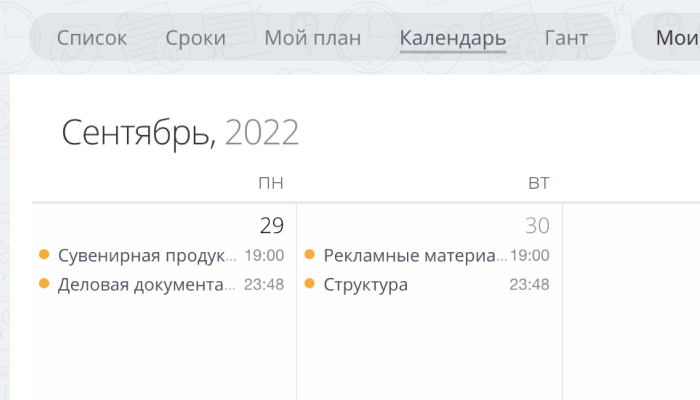Viewport: 700px width, 400px height.
Task: Open the Сувенирная продук... task
Action: 147,255
